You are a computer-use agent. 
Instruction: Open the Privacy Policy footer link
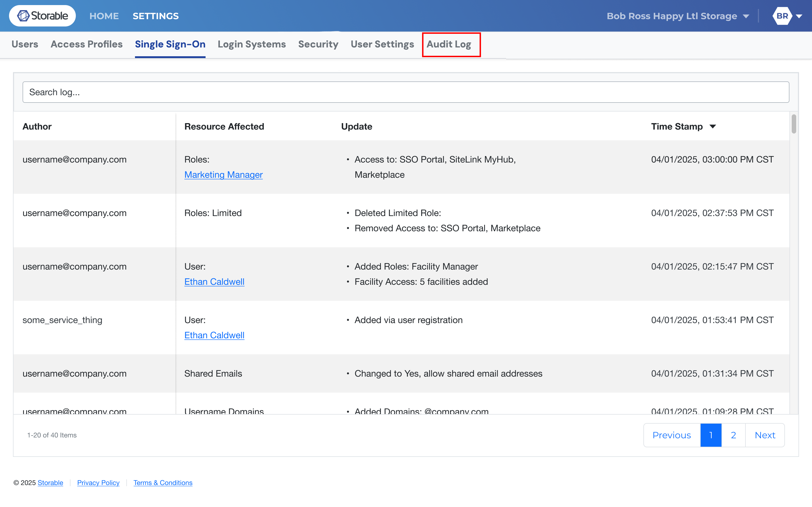tap(98, 482)
